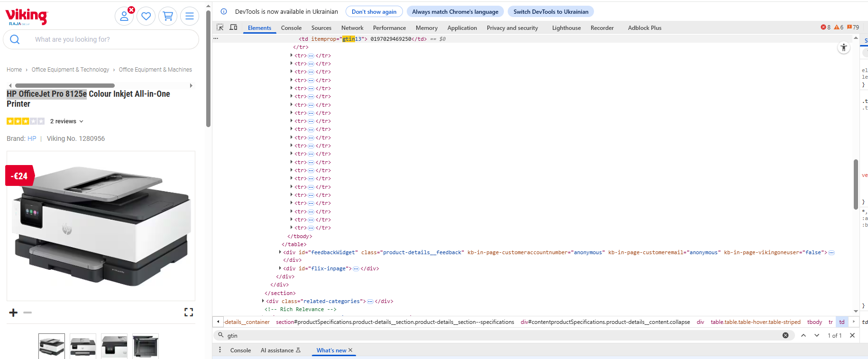The image size is (868, 359).
Task: Open AI assistance drawer tab
Action: (x=281, y=350)
